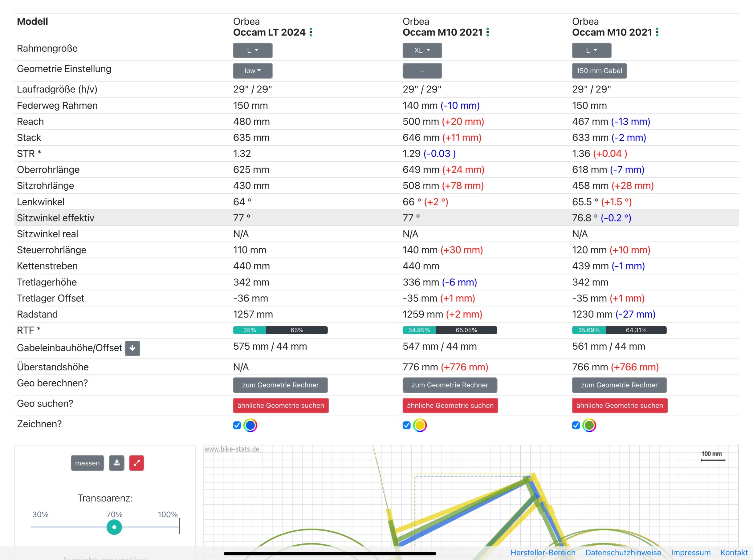Open the Impressum footer link

pos(691,553)
